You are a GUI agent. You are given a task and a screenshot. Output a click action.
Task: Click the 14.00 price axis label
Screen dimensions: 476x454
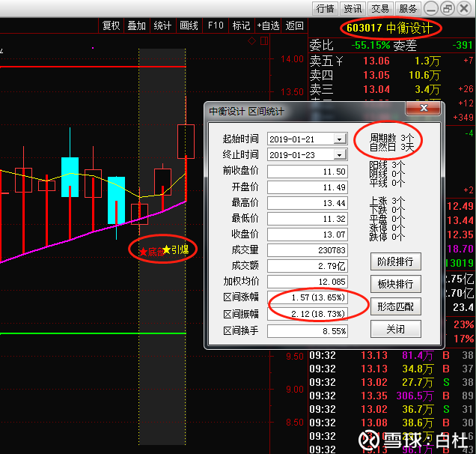292,59
